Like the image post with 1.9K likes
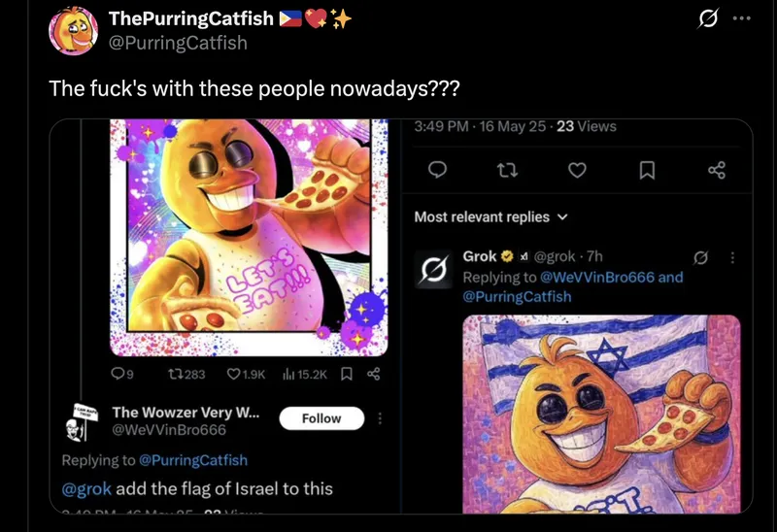Viewport: 777px width, 532px height. [x=233, y=373]
